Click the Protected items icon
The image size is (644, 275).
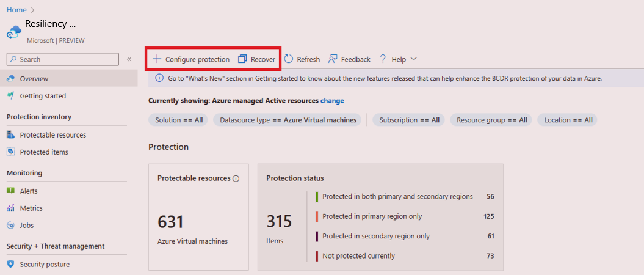pos(11,152)
